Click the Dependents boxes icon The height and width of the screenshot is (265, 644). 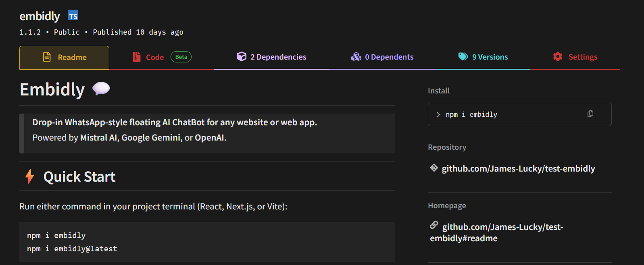click(356, 57)
